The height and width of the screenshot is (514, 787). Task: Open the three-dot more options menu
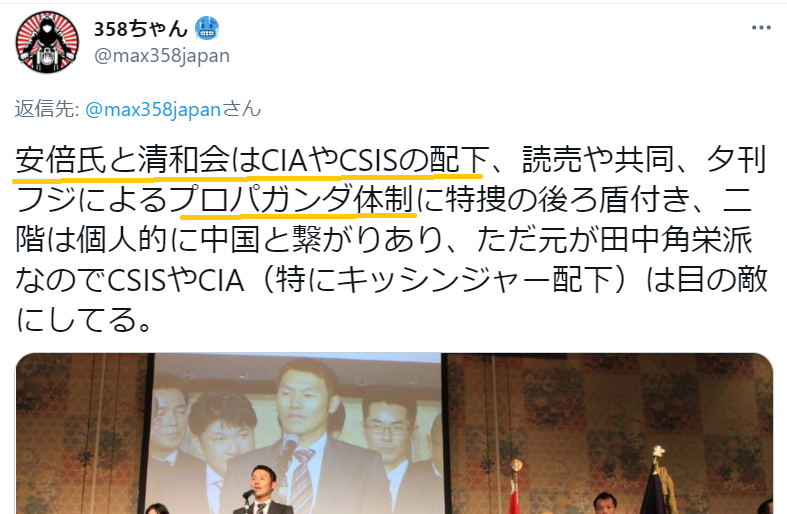click(x=761, y=28)
